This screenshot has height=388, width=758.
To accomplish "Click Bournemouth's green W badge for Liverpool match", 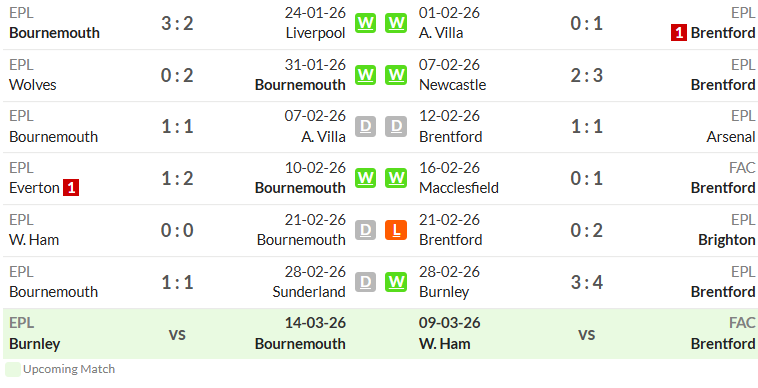I will [x=365, y=23].
